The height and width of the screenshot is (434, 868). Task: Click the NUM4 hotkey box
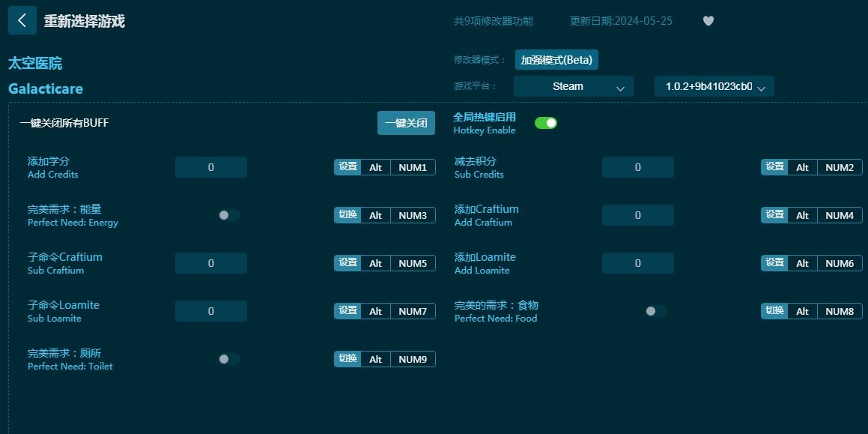[840, 215]
